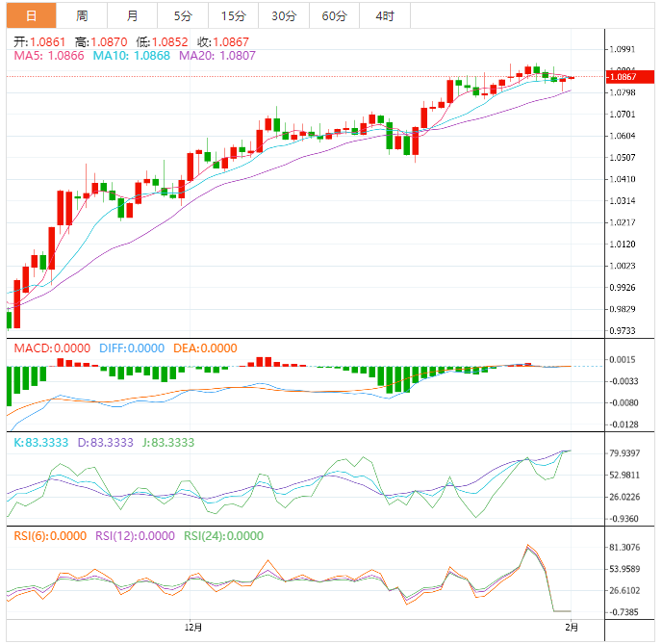Switch to the 日 (daily) chart tab

[x=32, y=16]
